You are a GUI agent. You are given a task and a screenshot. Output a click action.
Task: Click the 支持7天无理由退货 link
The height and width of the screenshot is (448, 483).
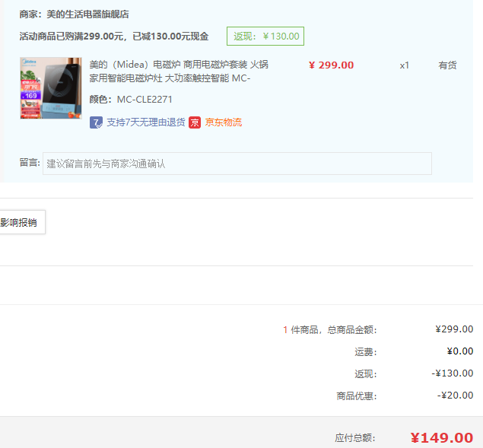(146, 122)
